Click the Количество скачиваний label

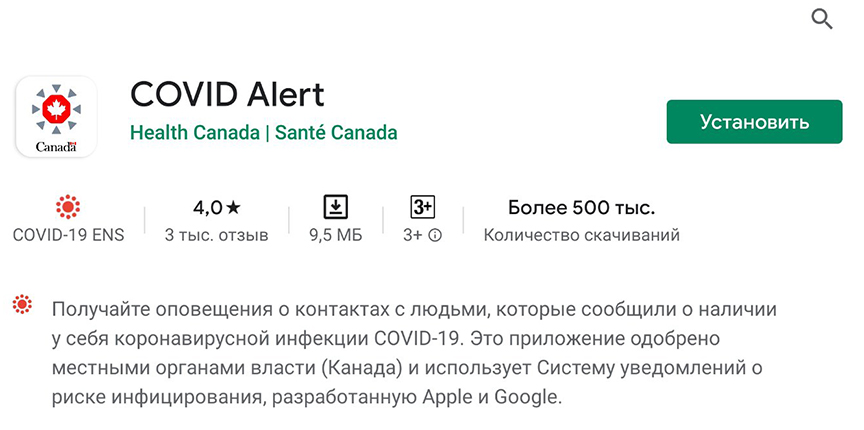(x=581, y=236)
